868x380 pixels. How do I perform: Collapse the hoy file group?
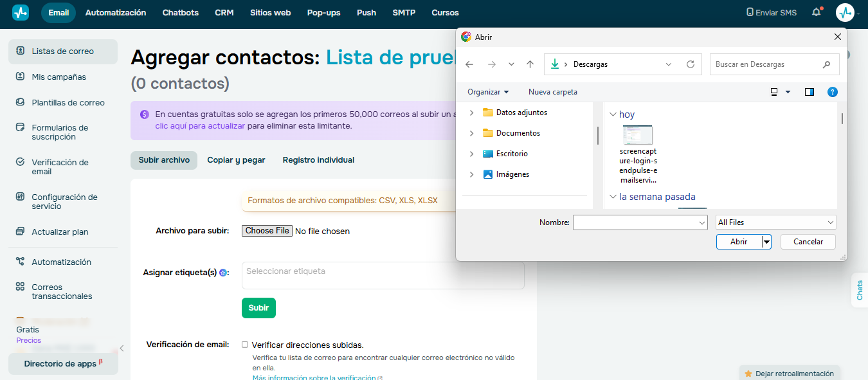(611, 114)
